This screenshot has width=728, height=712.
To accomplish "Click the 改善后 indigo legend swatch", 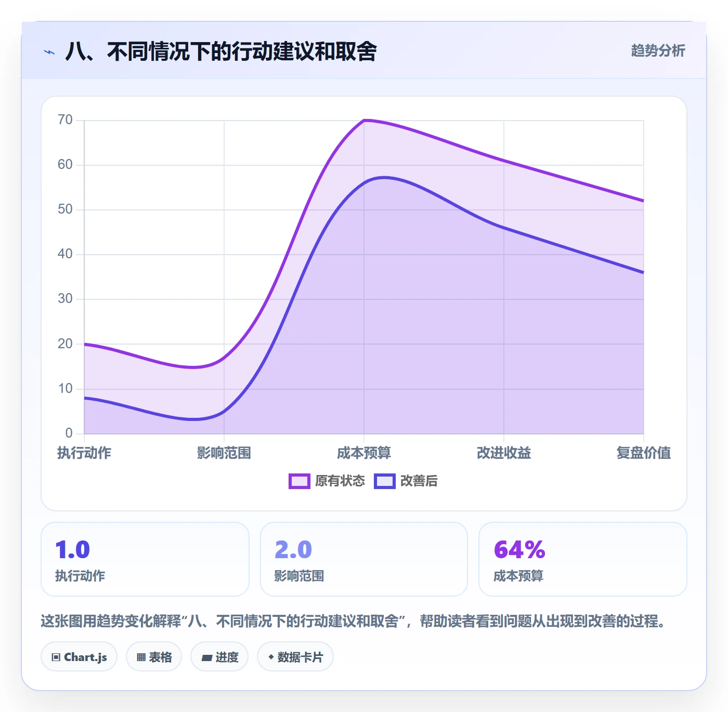I will coord(385,481).
